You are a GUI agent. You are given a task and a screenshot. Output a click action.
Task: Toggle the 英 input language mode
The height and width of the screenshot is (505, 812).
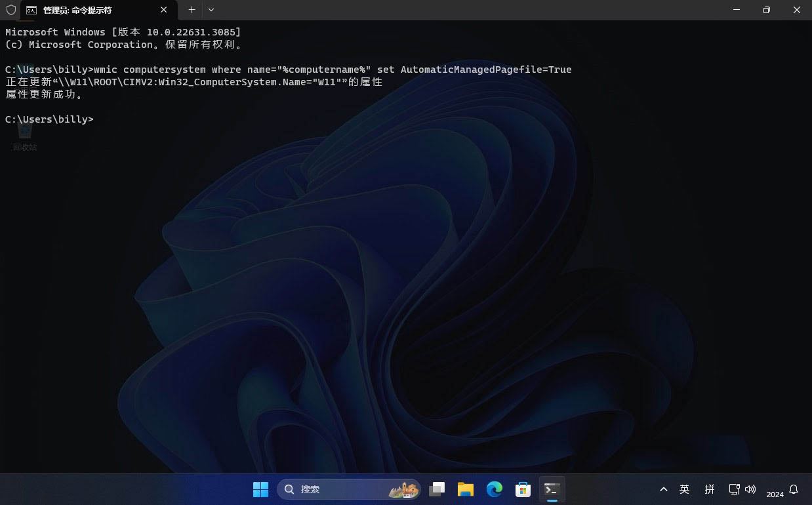click(x=685, y=489)
